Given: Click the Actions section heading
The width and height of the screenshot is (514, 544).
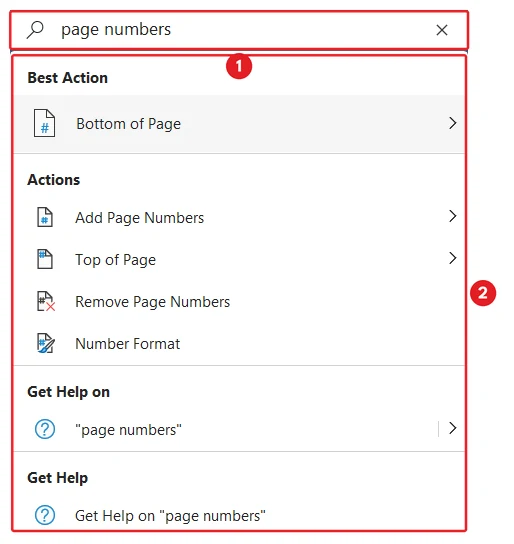Looking at the screenshot, I should (x=54, y=180).
